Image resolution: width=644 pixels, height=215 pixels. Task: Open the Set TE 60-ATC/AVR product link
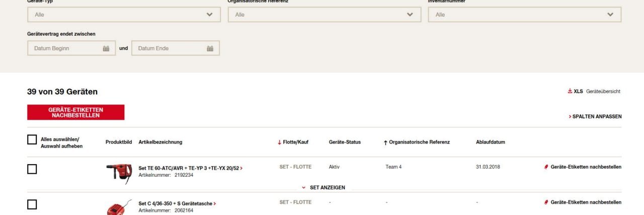pos(189,168)
